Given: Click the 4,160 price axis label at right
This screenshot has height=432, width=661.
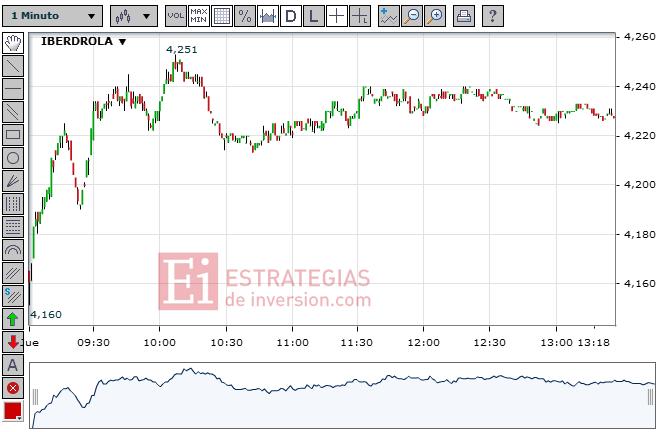Looking at the screenshot, I should [x=640, y=284].
